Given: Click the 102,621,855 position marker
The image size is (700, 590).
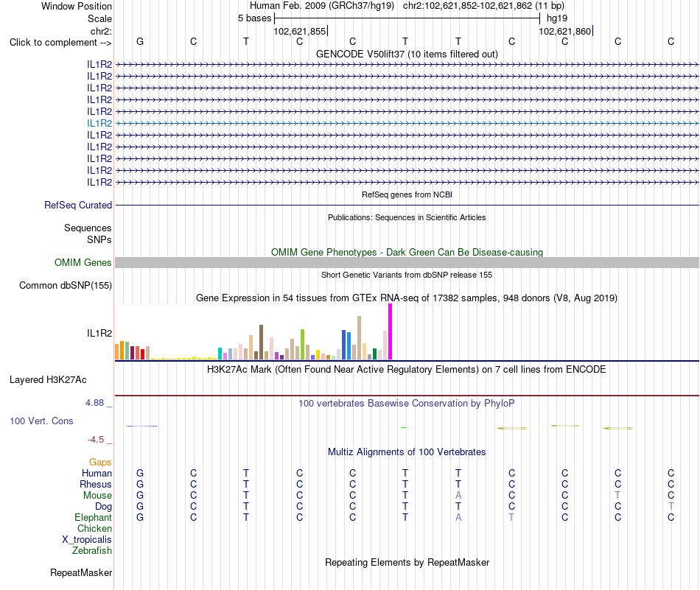Looking at the screenshot, I should [300, 31].
